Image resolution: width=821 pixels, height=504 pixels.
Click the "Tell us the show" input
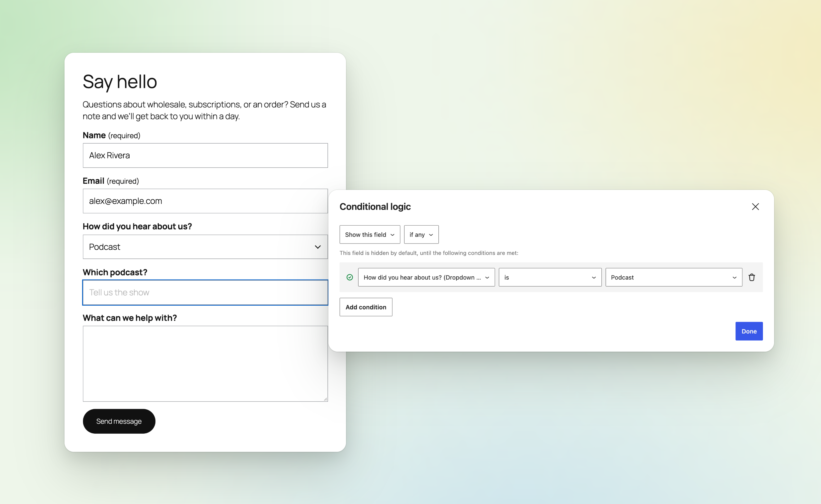point(205,293)
